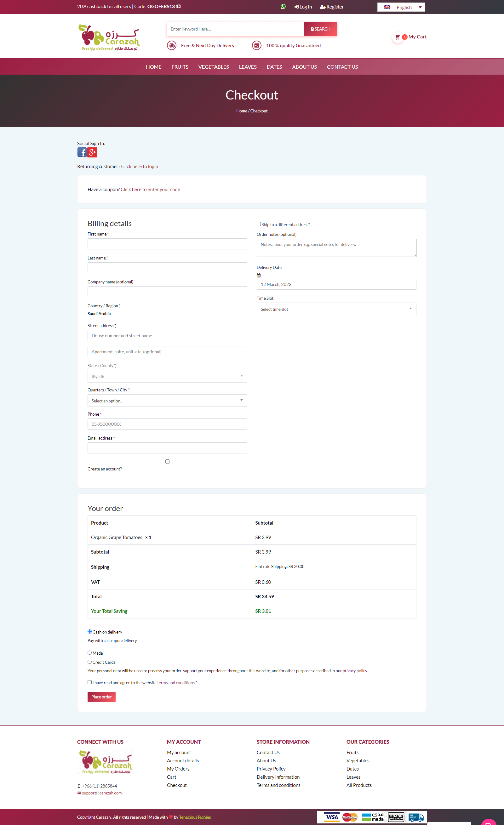Sign in with Facebook icon
The image size is (504, 825).
click(x=82, y=152)
